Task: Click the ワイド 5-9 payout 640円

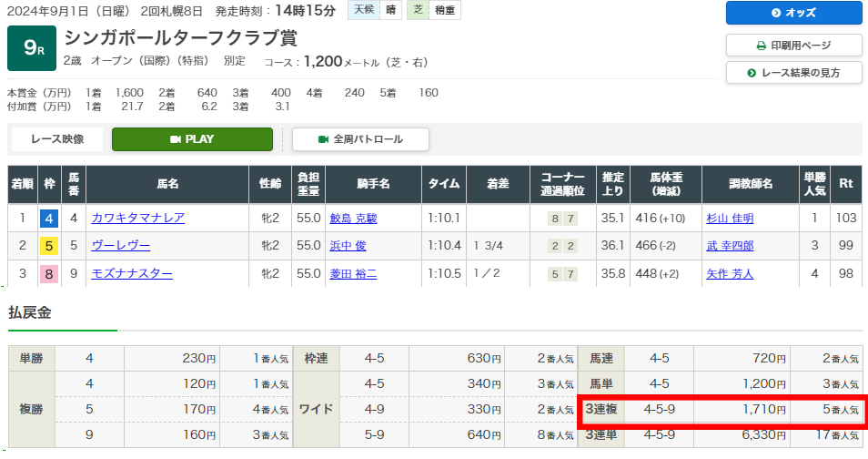Action: [x=484, y=434]
